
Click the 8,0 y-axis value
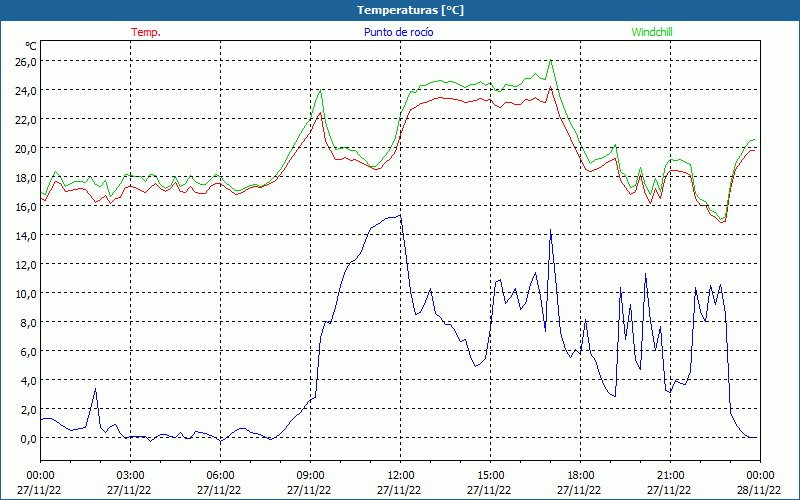29,322
